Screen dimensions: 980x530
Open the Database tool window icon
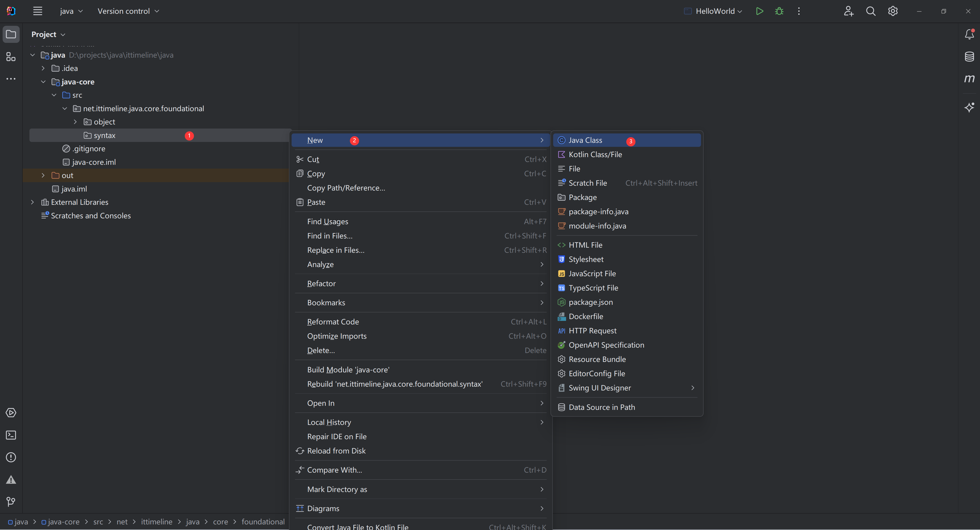(969, 57)
